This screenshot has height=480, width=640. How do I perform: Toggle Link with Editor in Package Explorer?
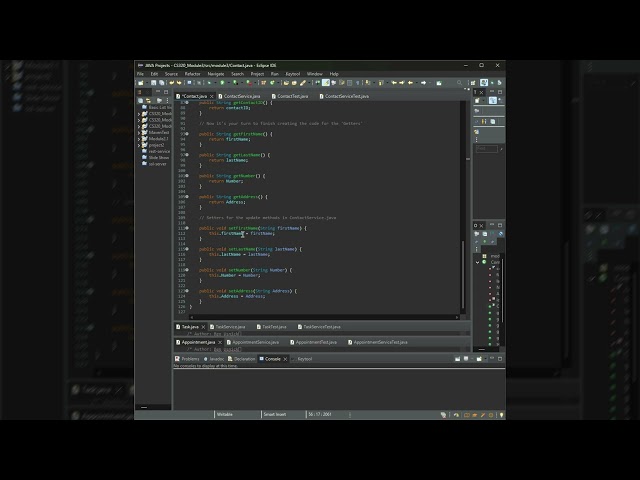click(x=149, y=100)
